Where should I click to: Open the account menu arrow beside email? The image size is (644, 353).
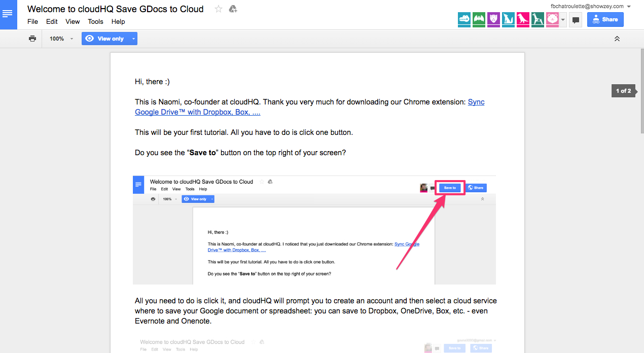(629, 7)
